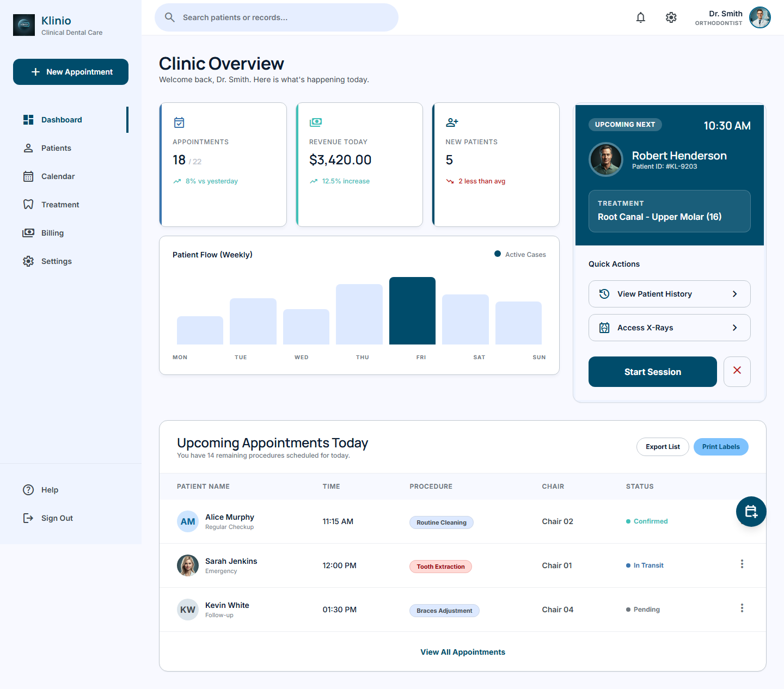The width and height of the screenshot is (784, 689).
Task: Click the Confirmed status for Alice Murphy
Action: point(647,521)
